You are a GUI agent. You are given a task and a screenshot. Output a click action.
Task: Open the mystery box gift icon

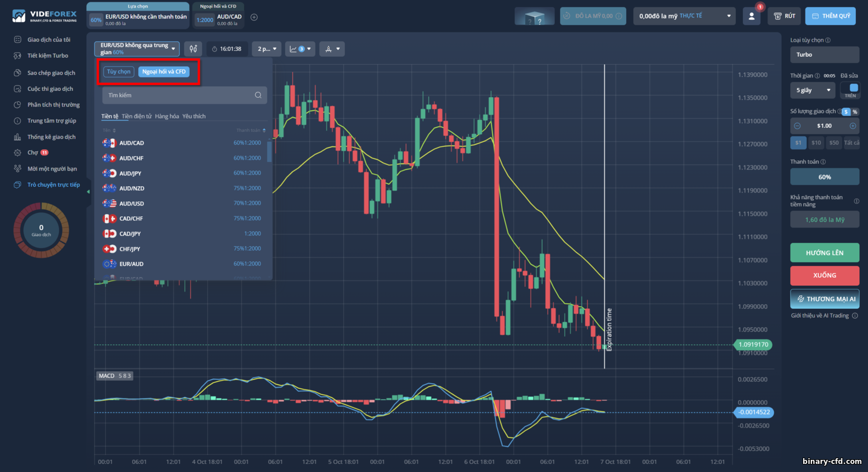pyautogui.click(x=535, y=16)
